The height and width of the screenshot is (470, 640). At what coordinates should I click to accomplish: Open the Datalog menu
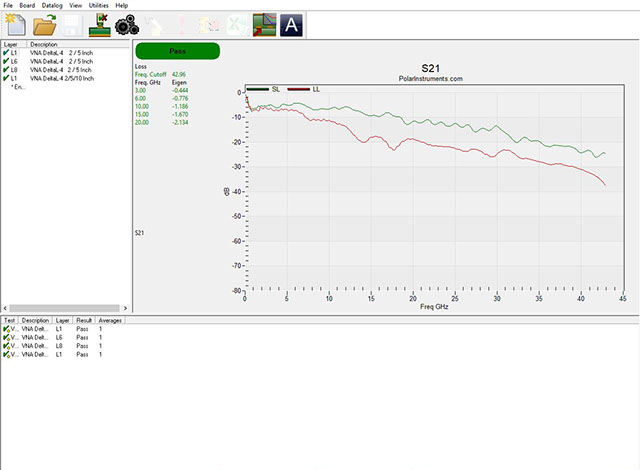tap(52, 6)
